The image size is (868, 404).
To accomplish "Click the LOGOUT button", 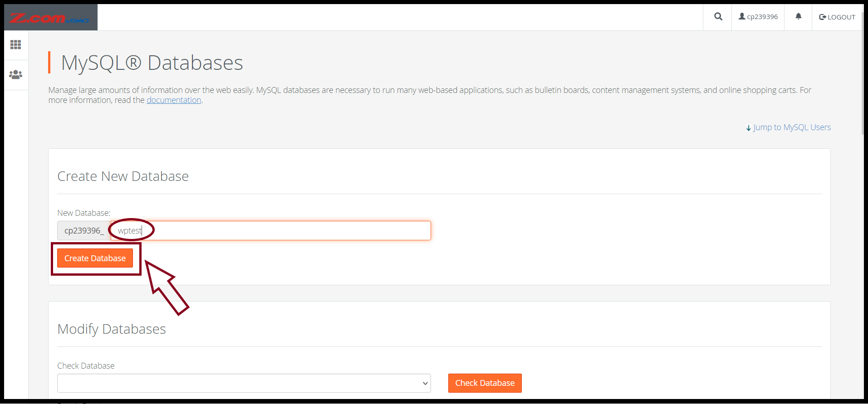I will point(837,17).
